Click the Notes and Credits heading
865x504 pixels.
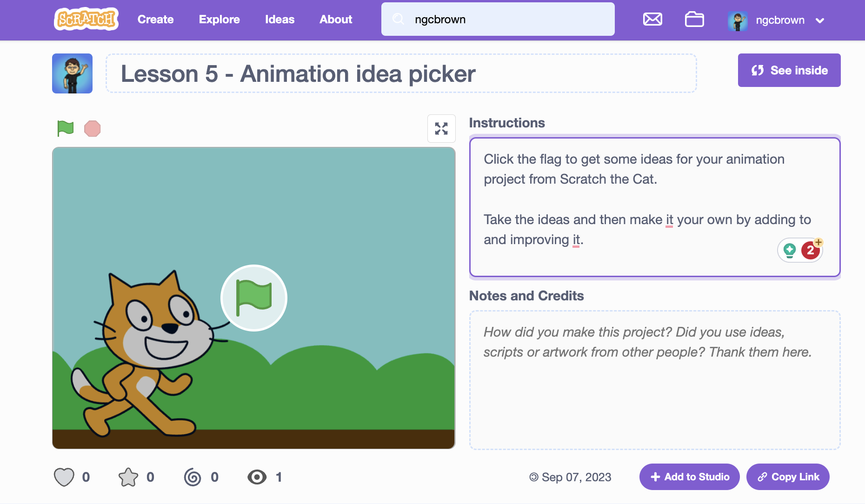[x=526, y=296]
